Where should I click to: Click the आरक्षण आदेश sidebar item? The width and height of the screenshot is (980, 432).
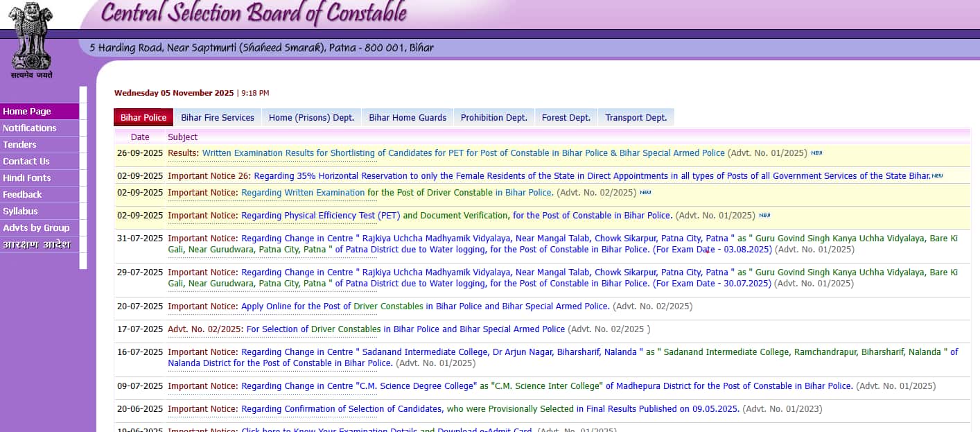click(36, 244)
